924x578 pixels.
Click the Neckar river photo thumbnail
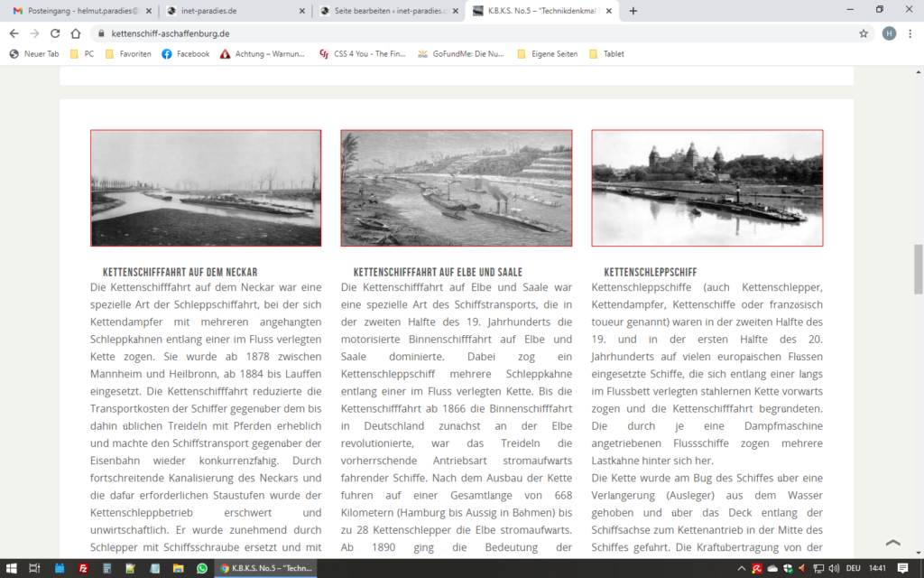[x=206, y=188]
